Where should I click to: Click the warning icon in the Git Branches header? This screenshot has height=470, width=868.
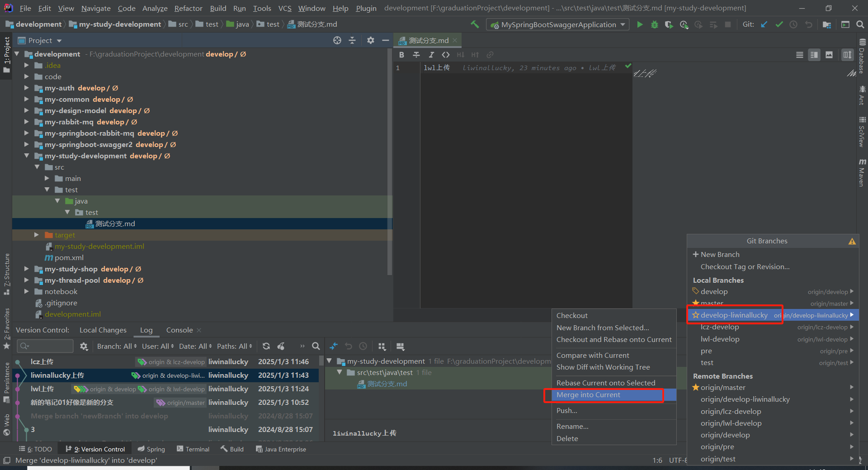coord(852,241)
